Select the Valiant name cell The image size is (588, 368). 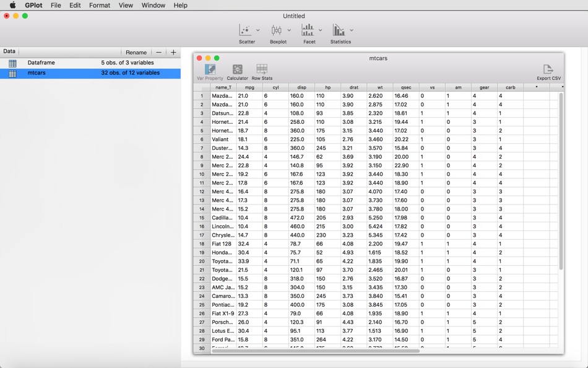223,139
